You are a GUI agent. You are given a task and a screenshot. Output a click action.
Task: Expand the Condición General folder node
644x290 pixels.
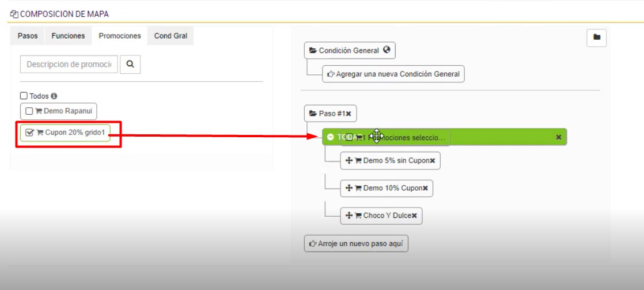pyautogui.click(x=313, y=51)
